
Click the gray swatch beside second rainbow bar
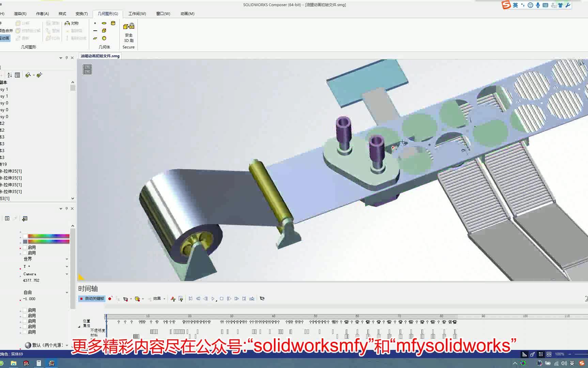click(x=25, y=241)
